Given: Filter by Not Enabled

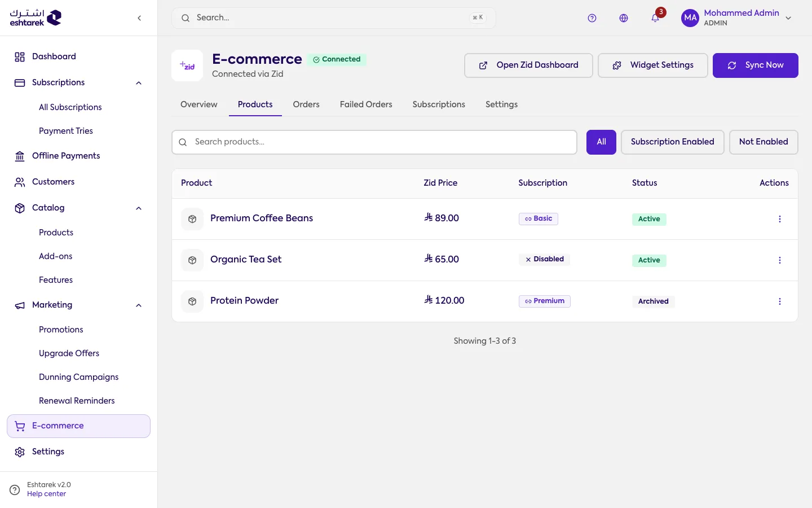Looking at the screenshot, I should 764,142.
